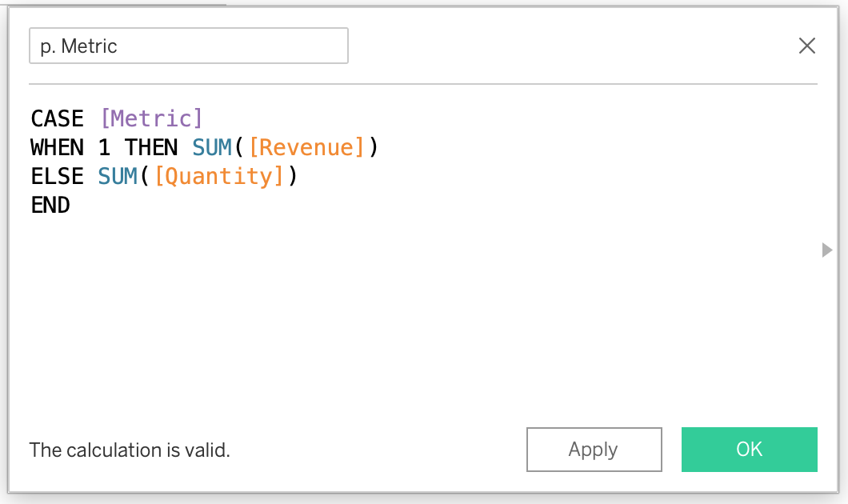Click closing parenthesis after [Quantity]
Viewport: 848px width, 504px height.
click(x=293, y=177)
